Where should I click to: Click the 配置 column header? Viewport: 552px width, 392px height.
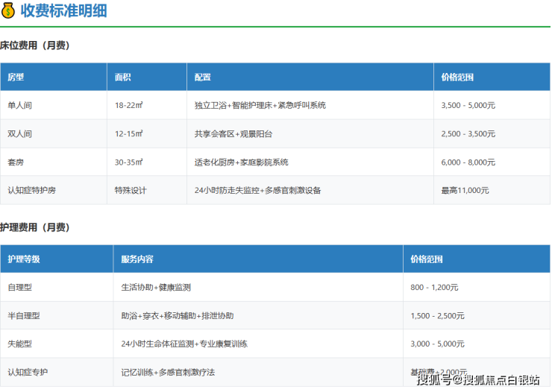click(x=203, y=78)
